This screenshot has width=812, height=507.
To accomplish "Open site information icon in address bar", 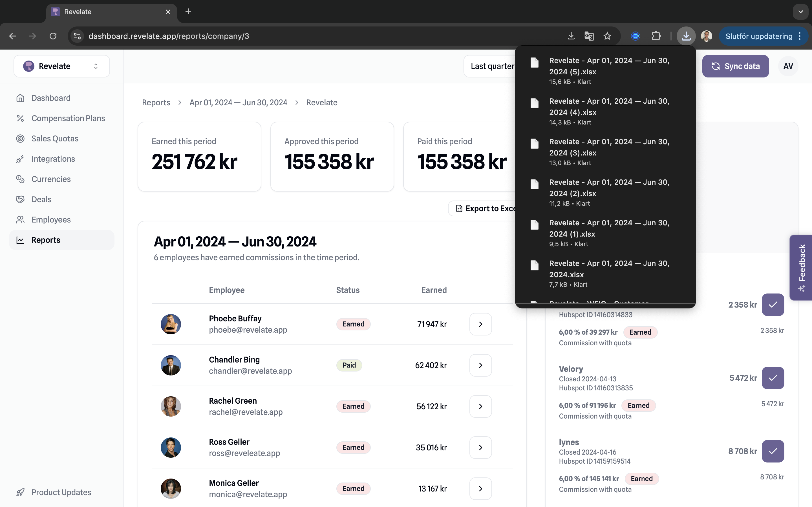I will [x=78, y=36].
